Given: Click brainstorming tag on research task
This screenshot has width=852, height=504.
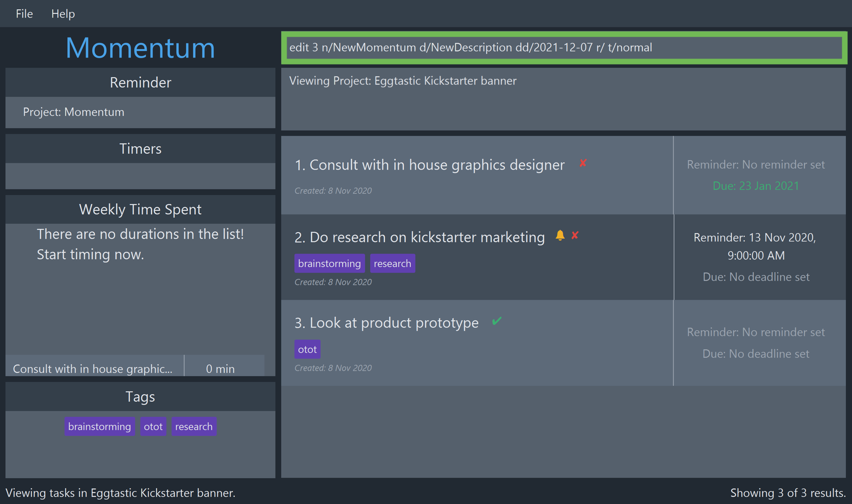Looking at the screenshot, I should coord(329,263).
